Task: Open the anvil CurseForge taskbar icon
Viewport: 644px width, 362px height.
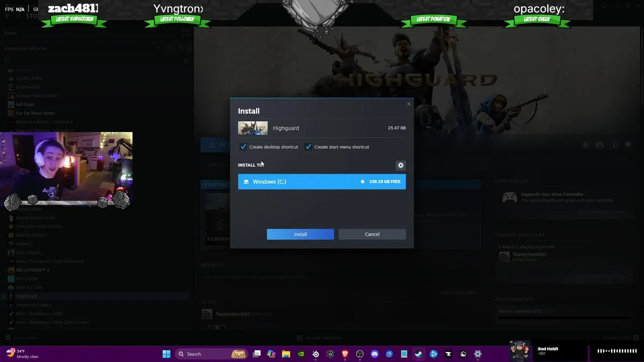Action: [x=448, y=354]
